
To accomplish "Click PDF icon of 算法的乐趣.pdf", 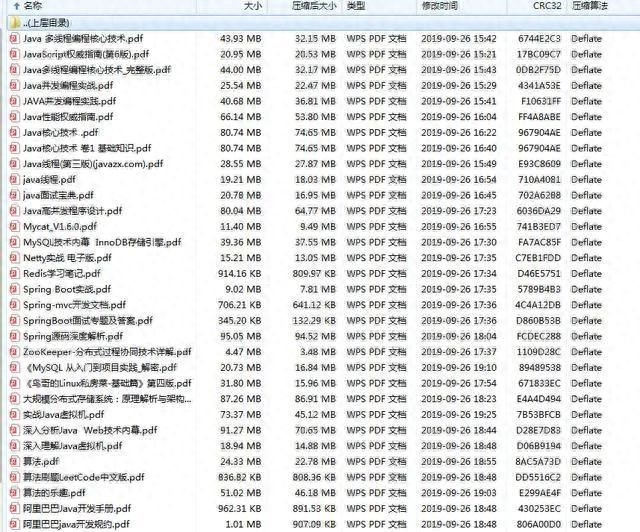I will [x=14, y=493].
